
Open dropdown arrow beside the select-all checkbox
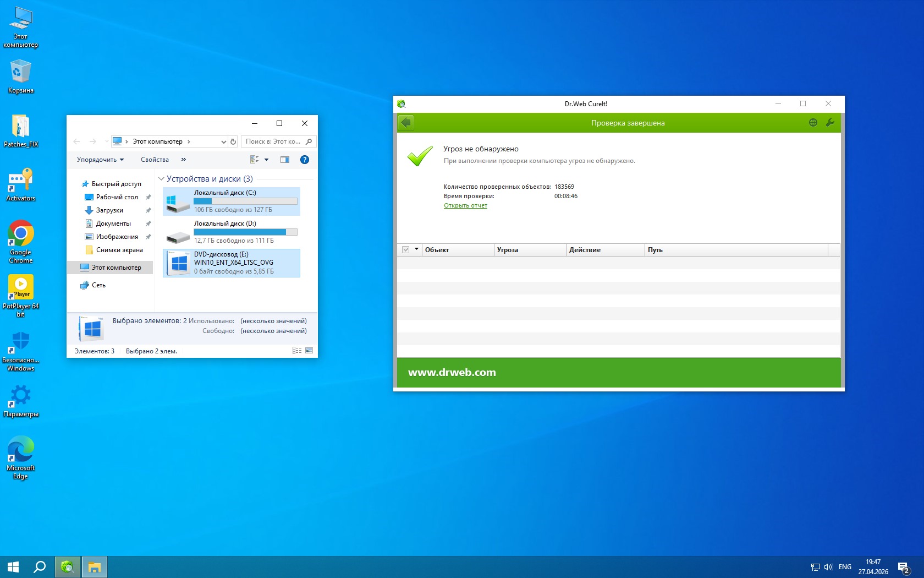tap(416, 249)
